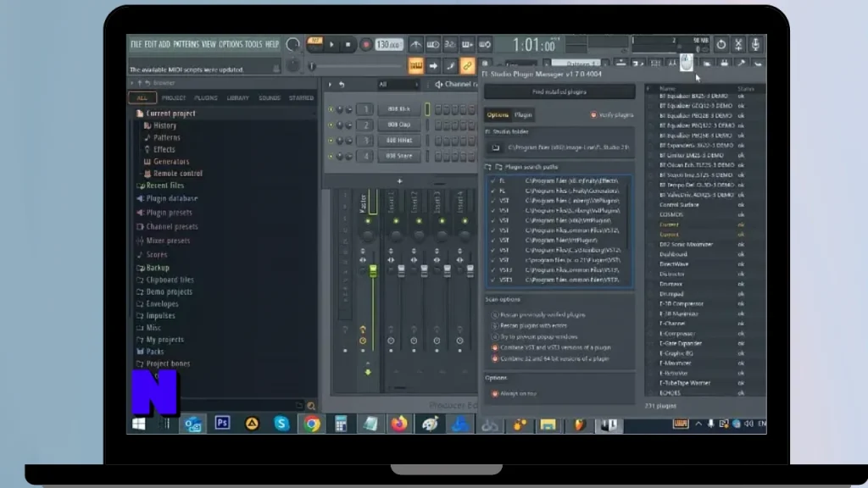Expand the Packs folder in the browser
This screenshot has height=488, width=868.
point(150,352)
